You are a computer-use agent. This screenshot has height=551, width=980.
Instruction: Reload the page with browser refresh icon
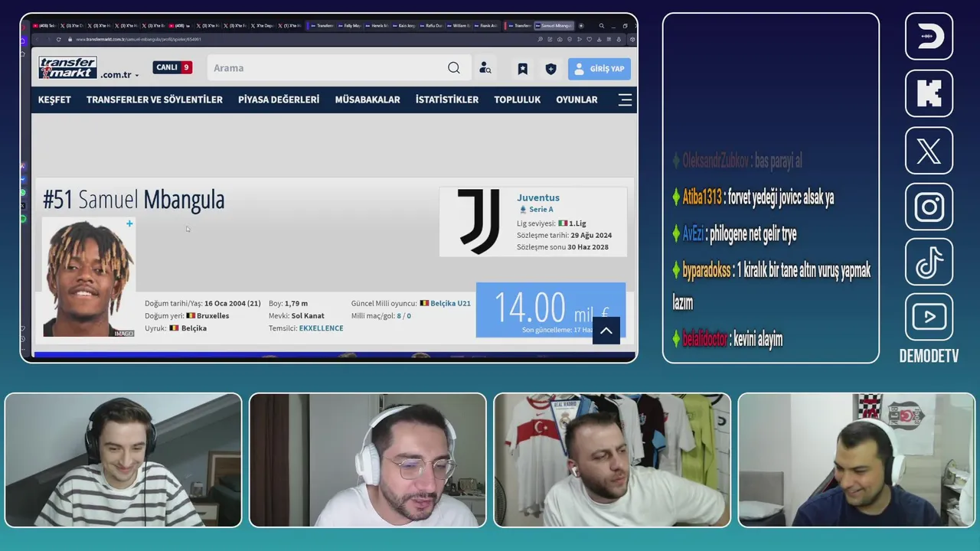point(58,39)
